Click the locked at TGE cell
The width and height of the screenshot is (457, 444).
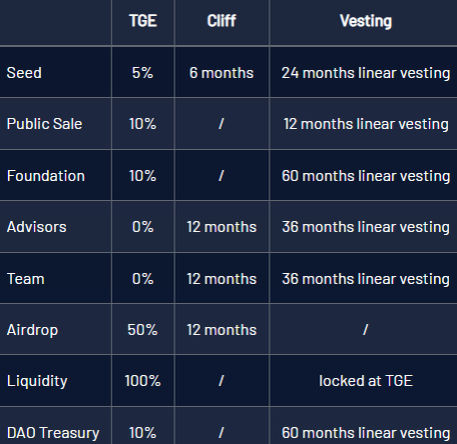(366, 381)
